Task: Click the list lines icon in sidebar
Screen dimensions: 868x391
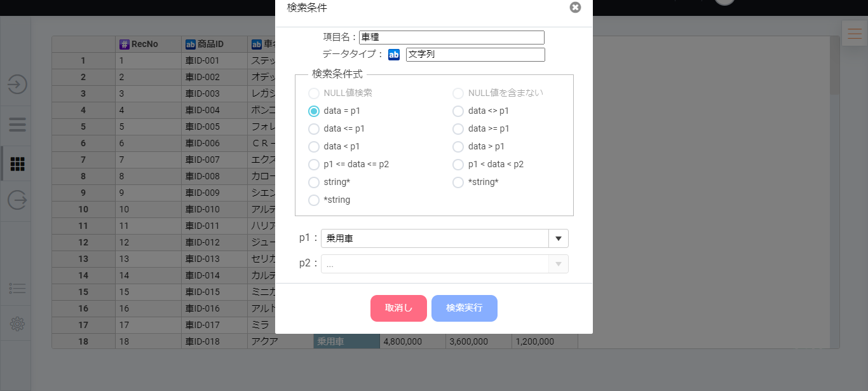Action: click(16, 125)
